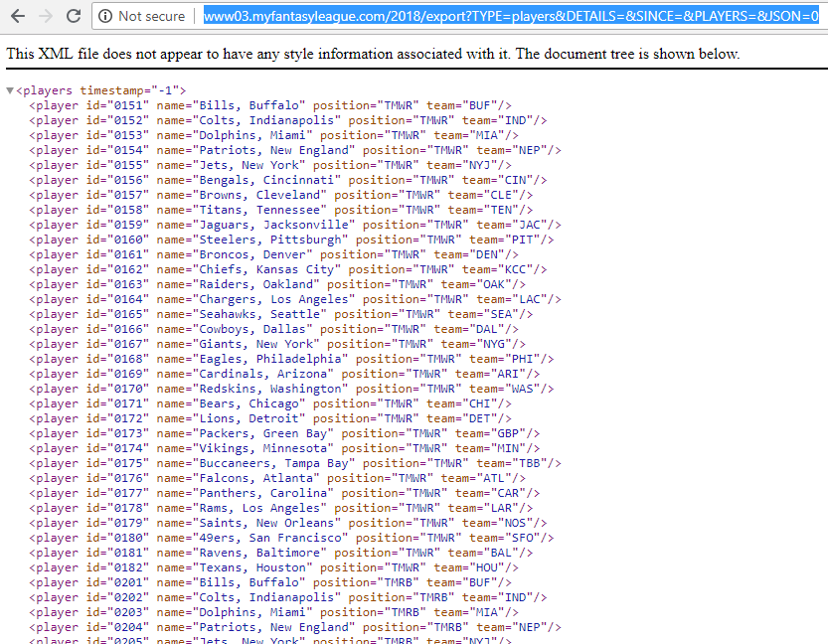Viewport: 828px width, 644px height.
Task: Select the Chiefs, Kansas City row
Action: tap(288, 269)
